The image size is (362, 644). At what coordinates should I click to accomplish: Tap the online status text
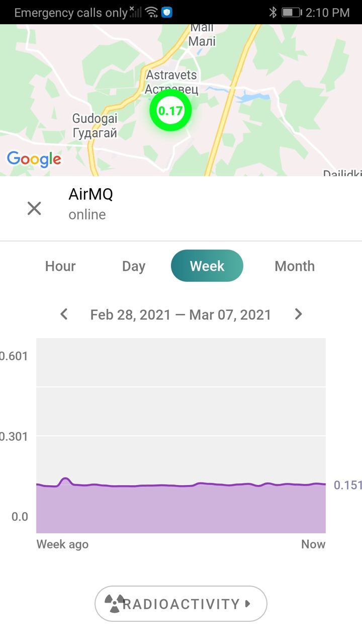pyautogui.click(x=87, y=214)
